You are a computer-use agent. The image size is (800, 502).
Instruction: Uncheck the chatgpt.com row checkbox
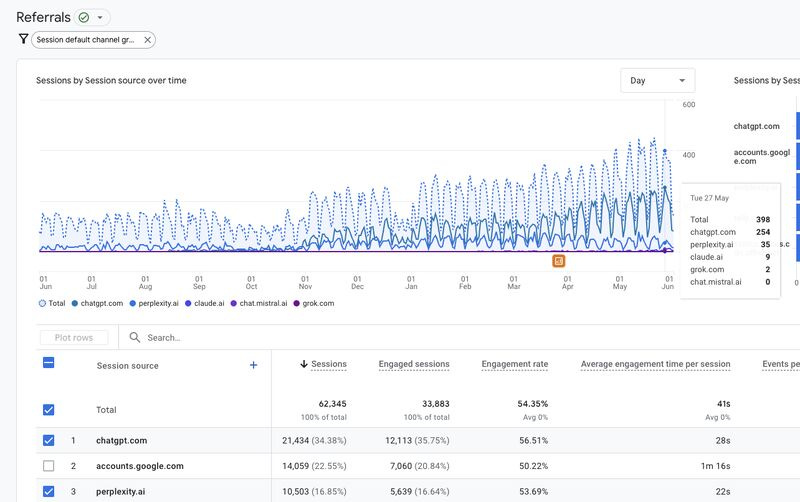pos(48,440)
